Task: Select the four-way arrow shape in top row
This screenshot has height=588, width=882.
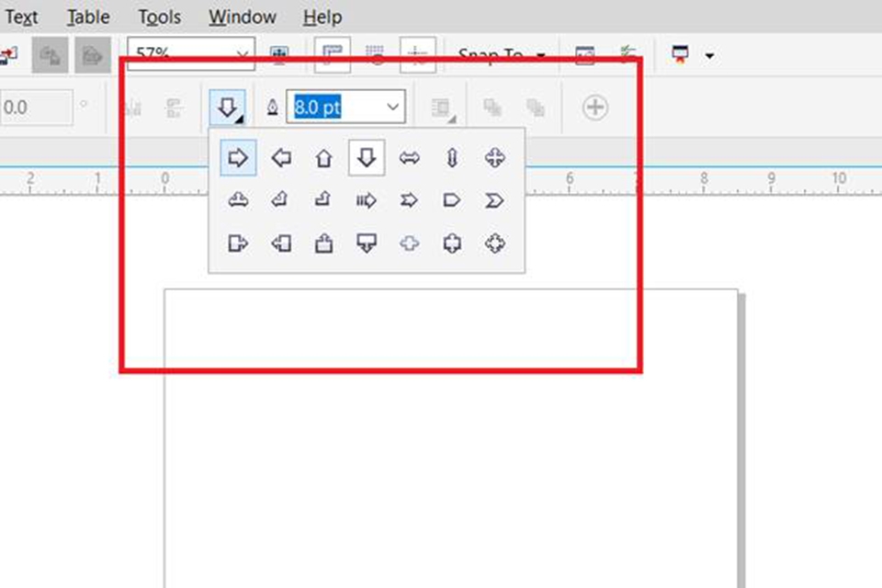Action: click(494, 157)
